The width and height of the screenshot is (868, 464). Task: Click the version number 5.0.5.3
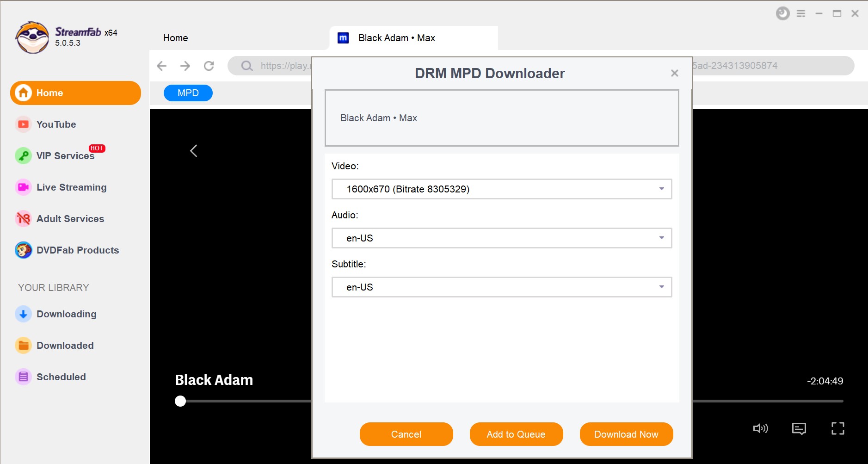point(68,43)
